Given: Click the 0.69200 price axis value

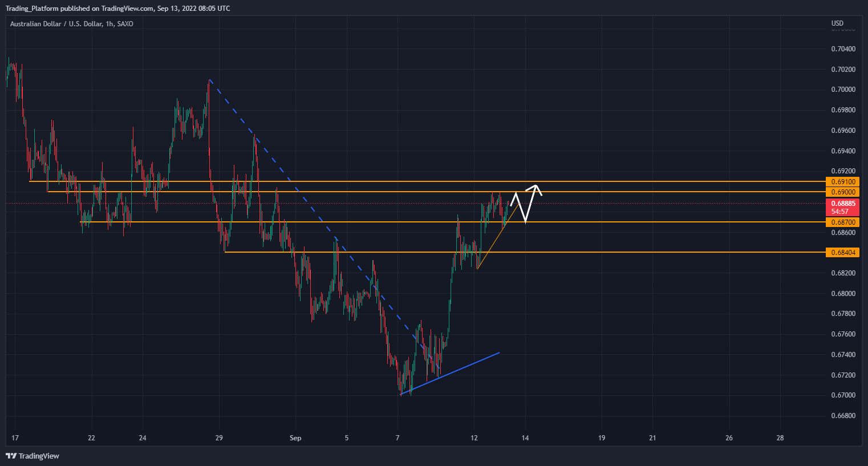Looking at the screenshot, I should pyautogui.click(x=843, y=171).
